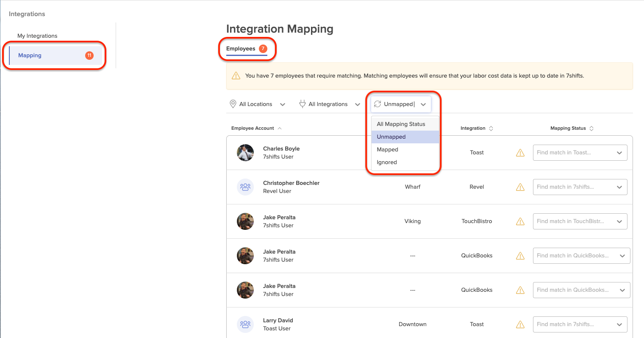
Task: Select the Mapped option in status list
Action: click(x=387, y=150)
